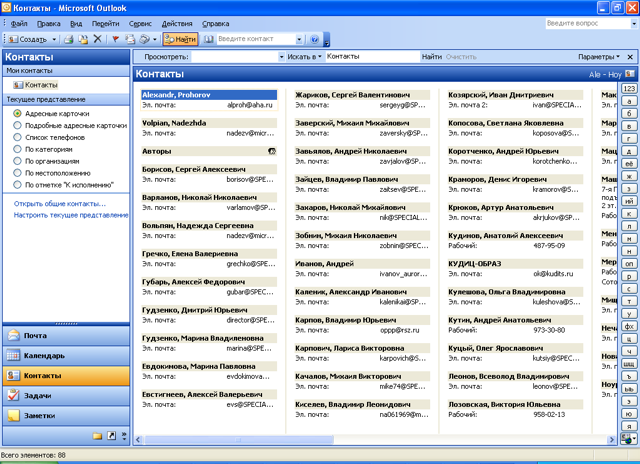Jump to letters фх in index

point(629,326)
